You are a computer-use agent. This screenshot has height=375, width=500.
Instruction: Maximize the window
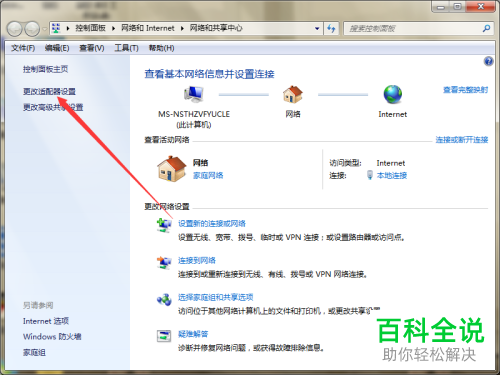click(458, 7)
